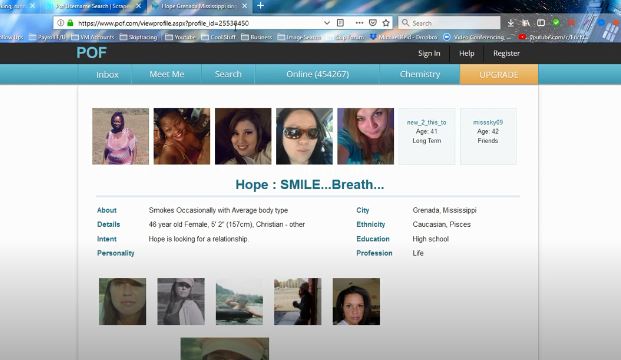Open the Skiptracing bookmarks folder

tap(138, 37)
